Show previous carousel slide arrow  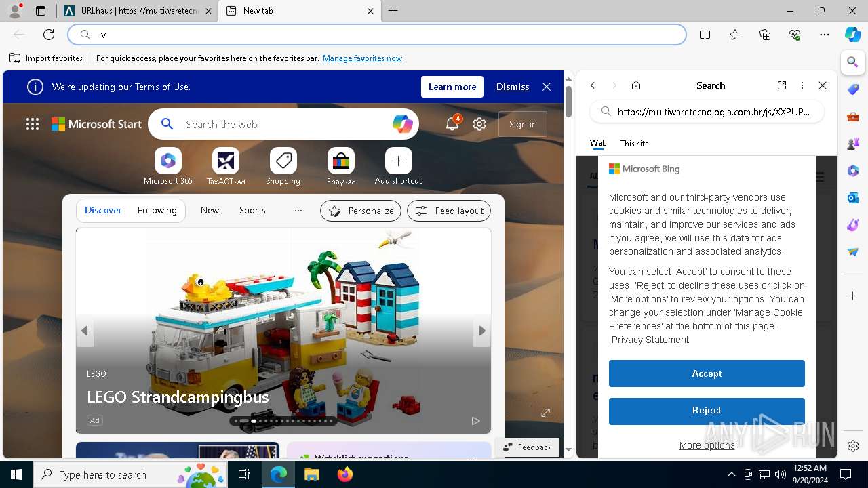pyautogui.click(x=85, y=331)
